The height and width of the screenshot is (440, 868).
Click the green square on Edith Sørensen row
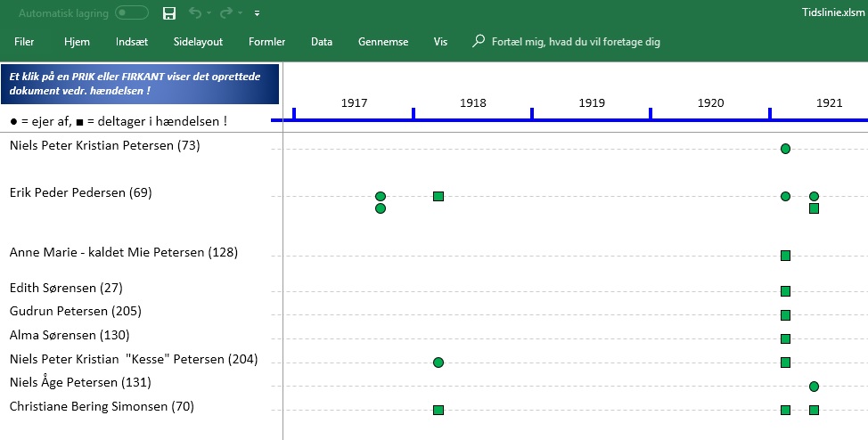[x=785, y=291]
